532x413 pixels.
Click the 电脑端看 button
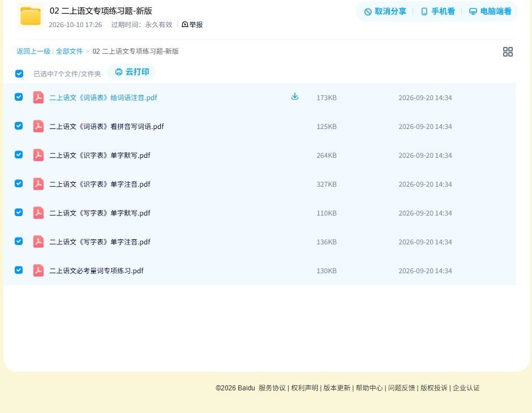[x=490, y=11]
